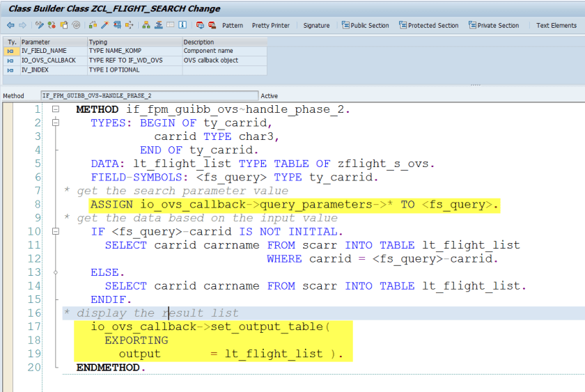The width and height of the screenshot is (585, 392).
Task: Click 'lt_flight_list' on the output line
Action: [274, 354]
